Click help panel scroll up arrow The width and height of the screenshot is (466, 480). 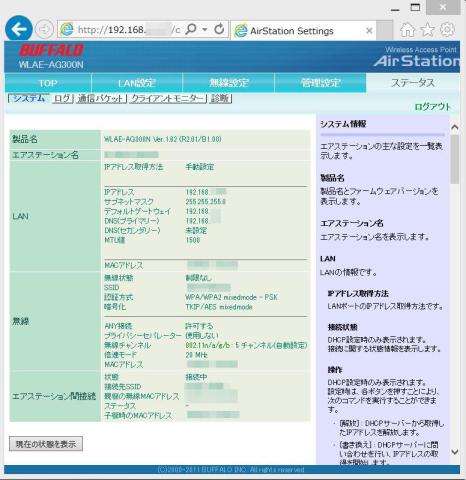[454, 127]
